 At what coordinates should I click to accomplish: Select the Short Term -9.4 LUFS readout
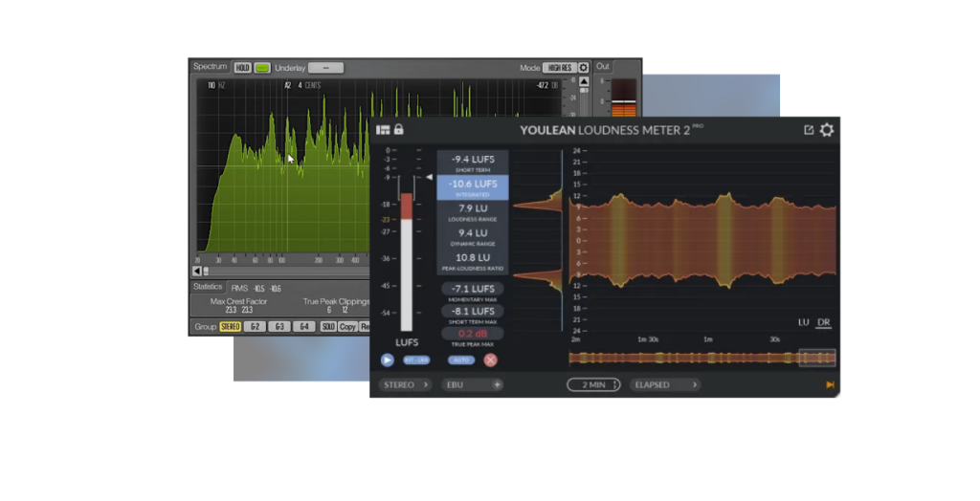pos(473,163)
